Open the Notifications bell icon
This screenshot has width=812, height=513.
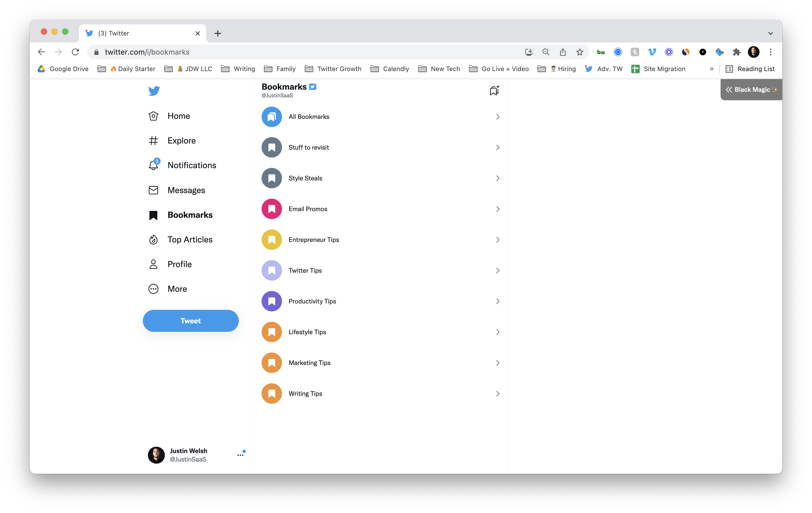coord(153,165)
